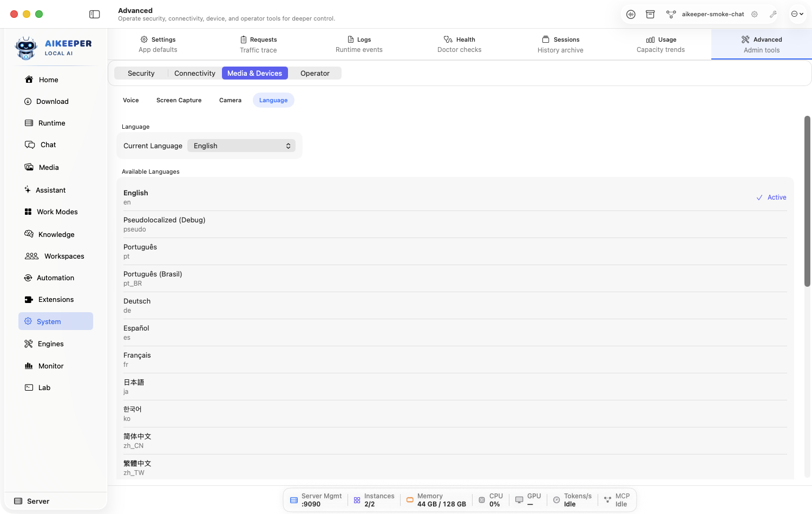Image resolution: width=812 pixels, height=514 pixels.
Task: Open the ellipsis more-options dropdown
Action: pos(797,14)
